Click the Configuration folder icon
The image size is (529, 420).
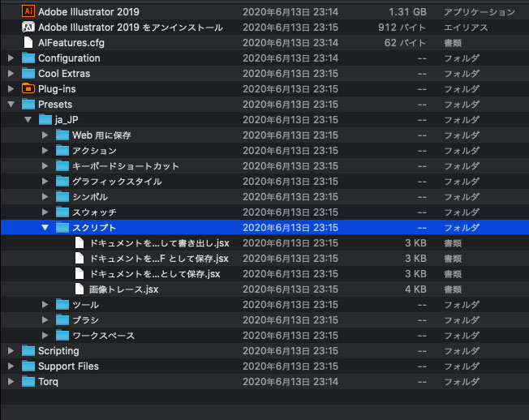(x=28, y=58)
